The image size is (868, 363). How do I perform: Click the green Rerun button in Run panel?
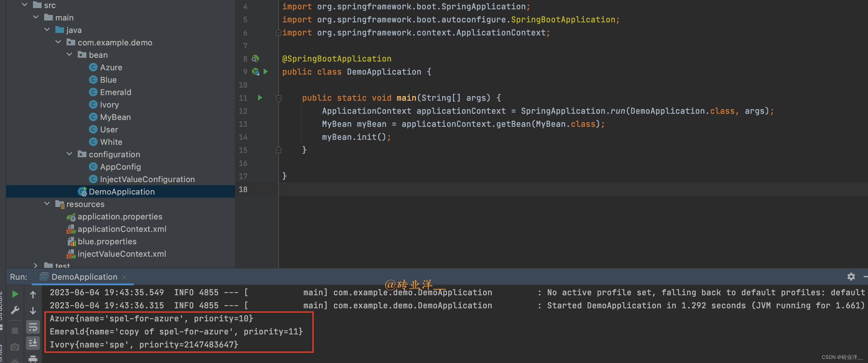pyautogui.click(x=15, y=294)
